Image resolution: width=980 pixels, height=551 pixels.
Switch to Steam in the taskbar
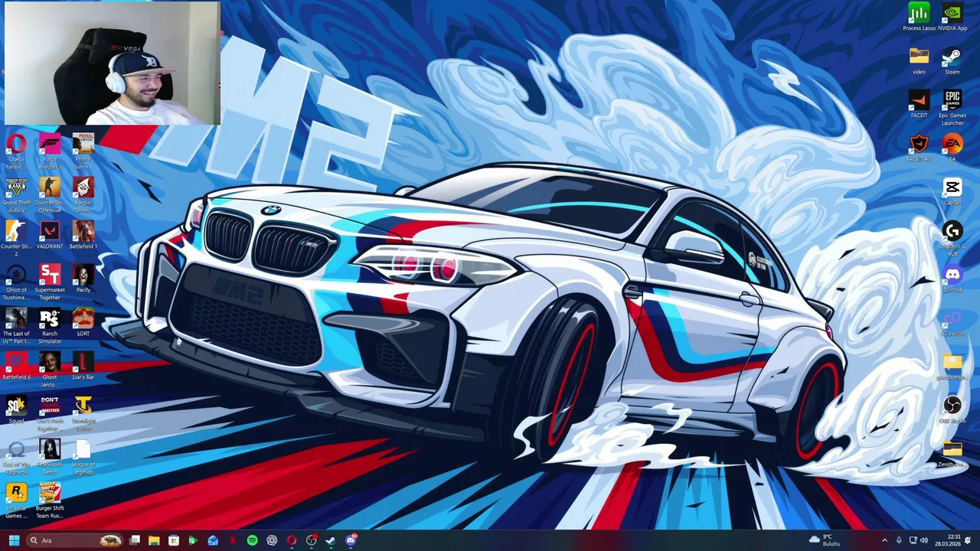331,540
